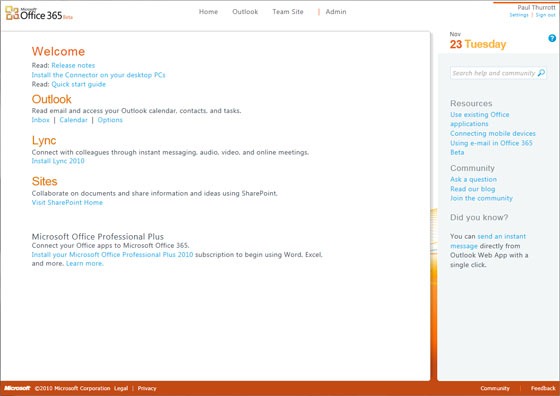Viewport: 560px width, 396px height.
Task: Open Connecting mobile devices resource link
Action: 493,133
